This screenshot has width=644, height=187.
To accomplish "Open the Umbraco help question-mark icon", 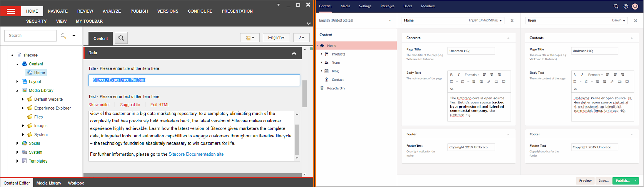I will [x=626, y=6].
